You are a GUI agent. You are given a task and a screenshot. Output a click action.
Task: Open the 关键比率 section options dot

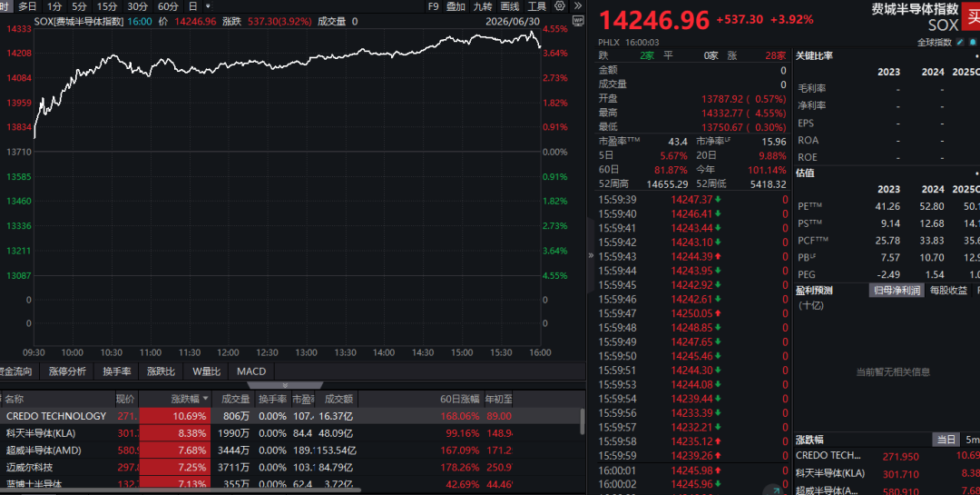click(977, 55)
